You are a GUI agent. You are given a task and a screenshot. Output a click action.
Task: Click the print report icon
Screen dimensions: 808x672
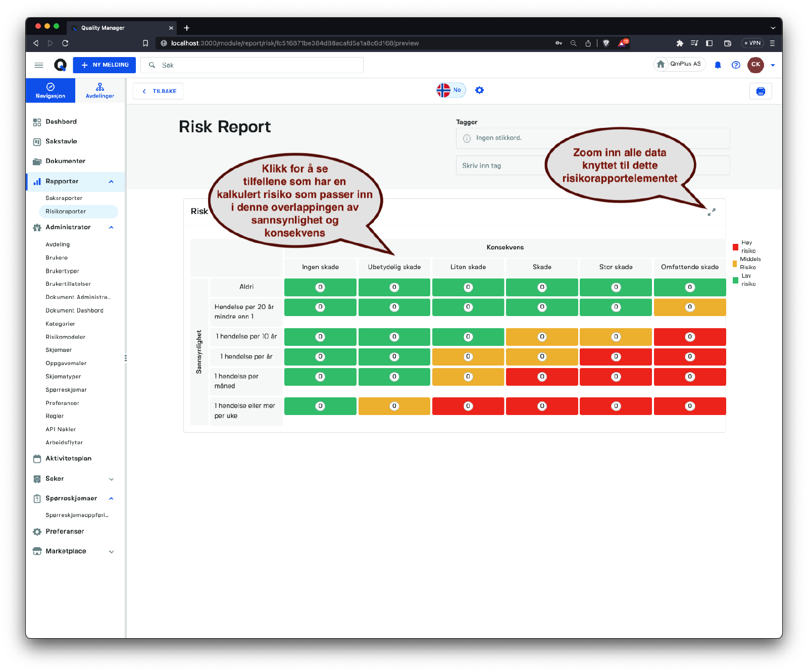[761, 91]
